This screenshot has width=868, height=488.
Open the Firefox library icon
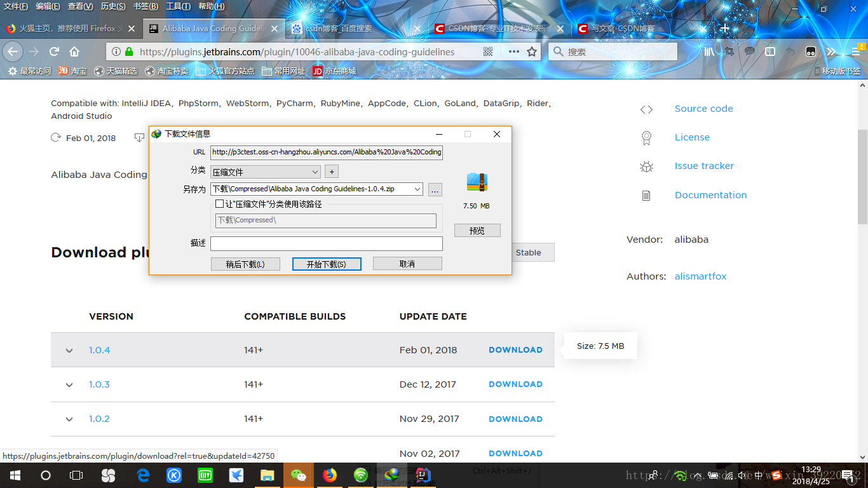[x=709, y=51]
